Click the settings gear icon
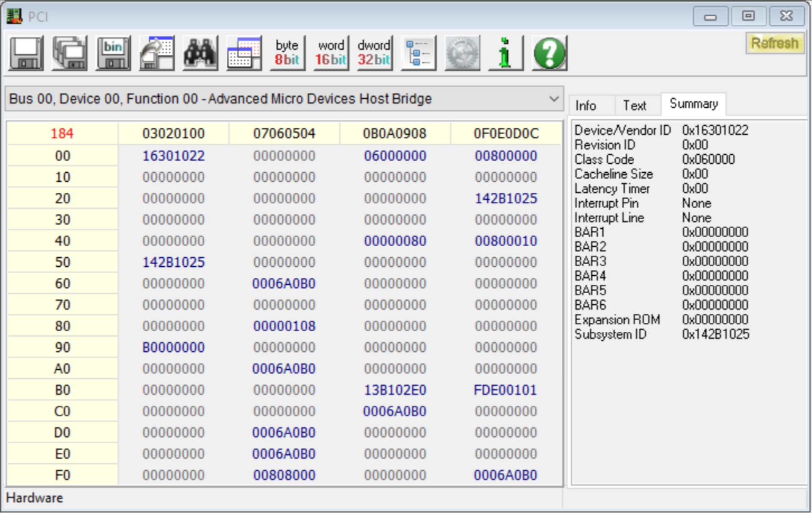Viewport: 812px width, 513px height. click(462, 53)
